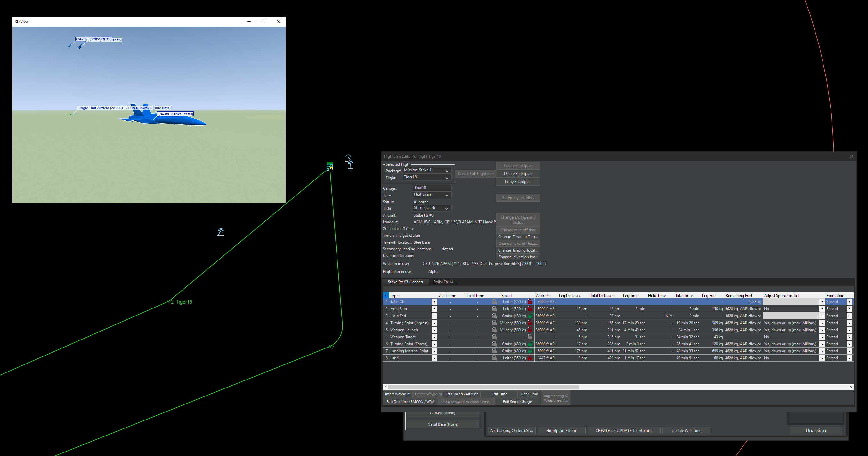Image resolution: width=868 pixels, height=456 pixels.
Task: Click gray time lock icon on Weapon Launch row
Action: click(494, 330)
